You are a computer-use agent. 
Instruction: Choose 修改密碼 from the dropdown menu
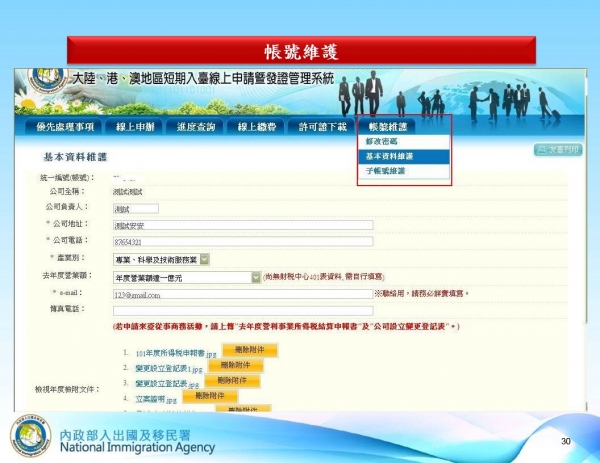pyautogui.click(x=380, y=142)
